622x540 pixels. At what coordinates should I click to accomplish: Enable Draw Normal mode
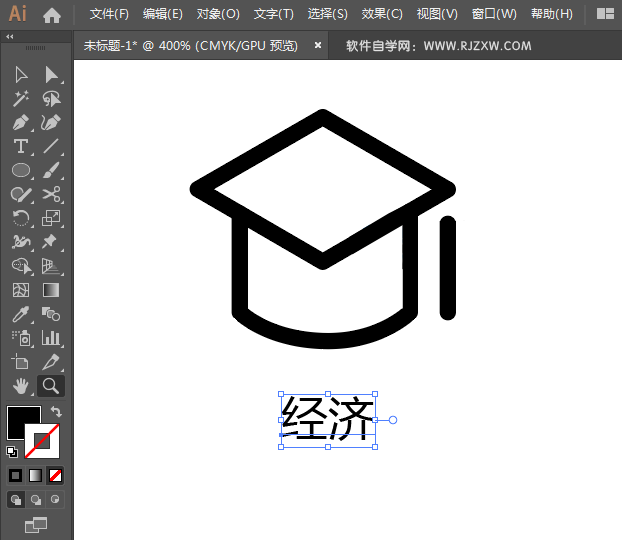coord(16,500)
